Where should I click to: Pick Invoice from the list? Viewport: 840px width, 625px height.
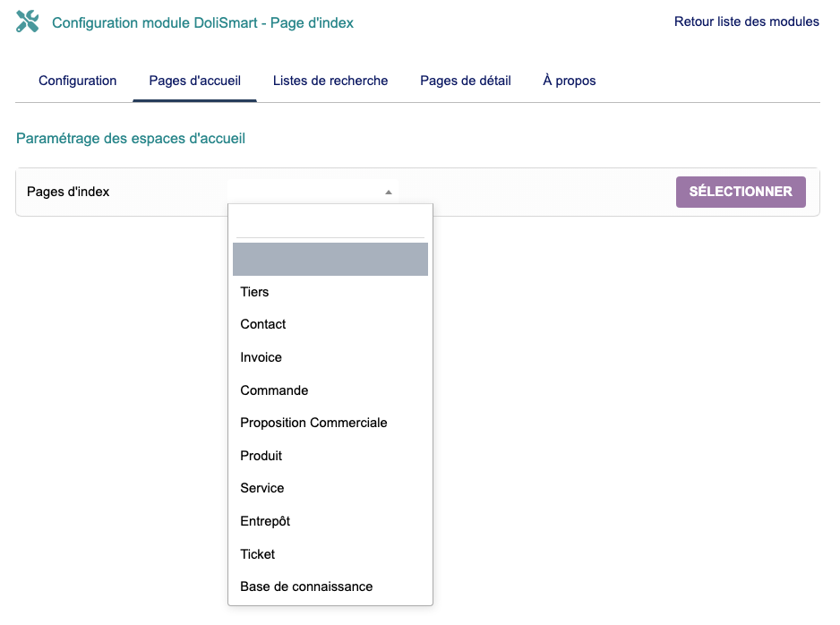261,357
